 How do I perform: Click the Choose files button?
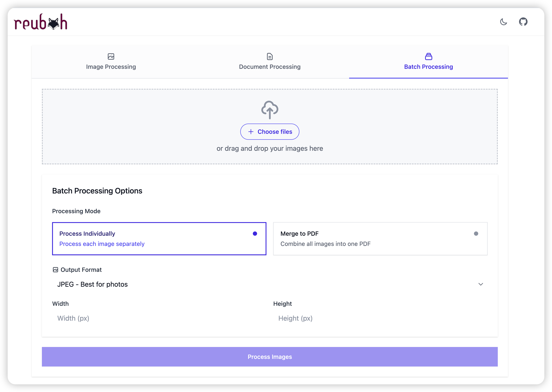270,132
